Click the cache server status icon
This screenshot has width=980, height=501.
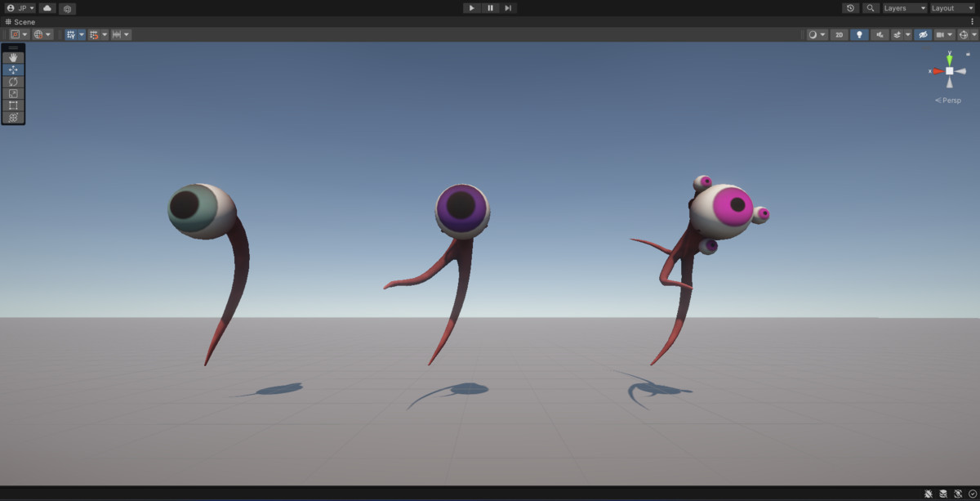pos(943,494)
